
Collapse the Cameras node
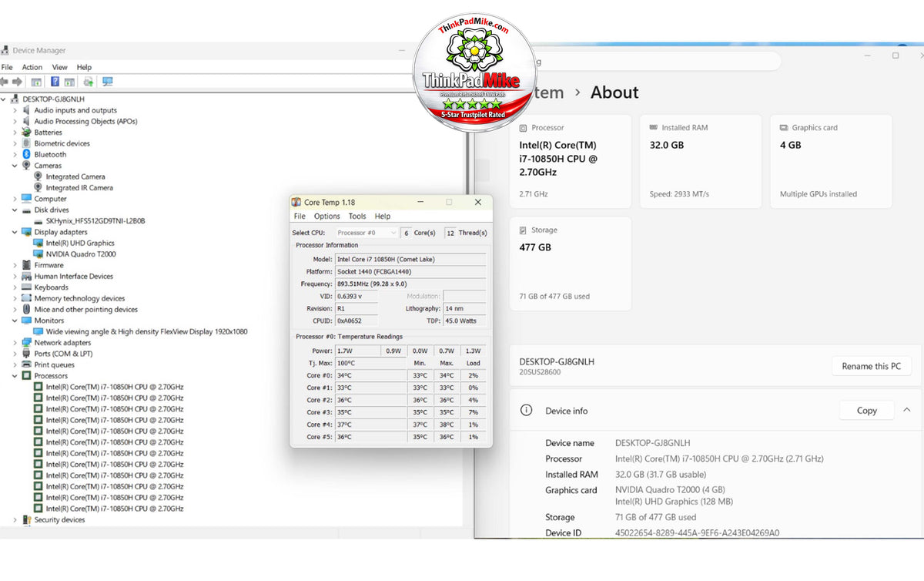click(x=15, y=166)
